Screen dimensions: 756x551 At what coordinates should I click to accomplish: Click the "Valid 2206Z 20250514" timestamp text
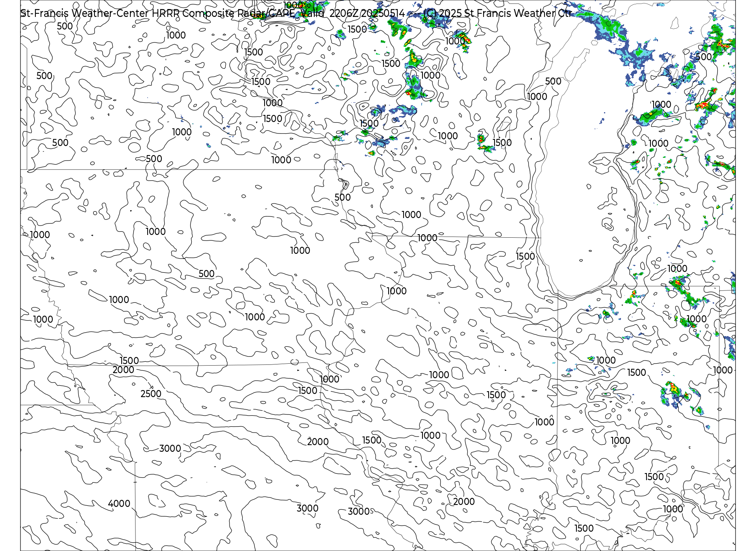coord(352,13)
